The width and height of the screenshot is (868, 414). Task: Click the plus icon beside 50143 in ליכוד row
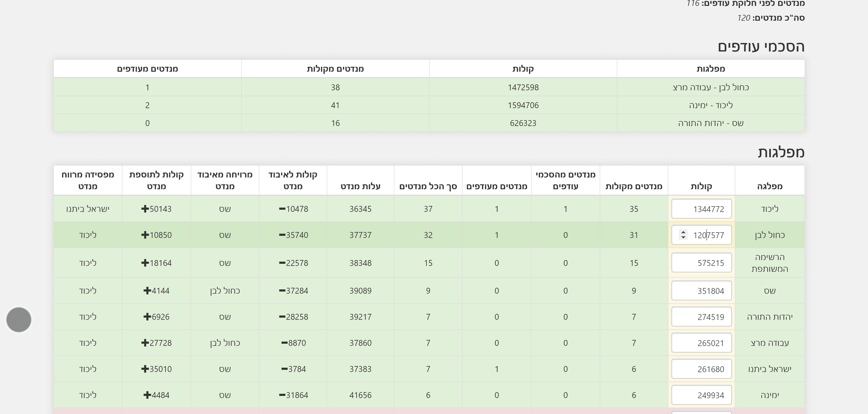(x=145, y=209)
